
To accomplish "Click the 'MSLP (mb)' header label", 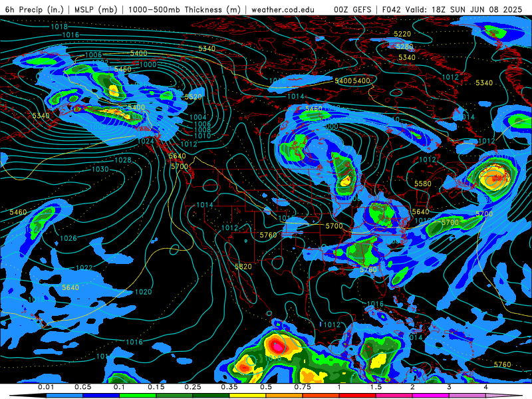I will [x=96, y=9].
